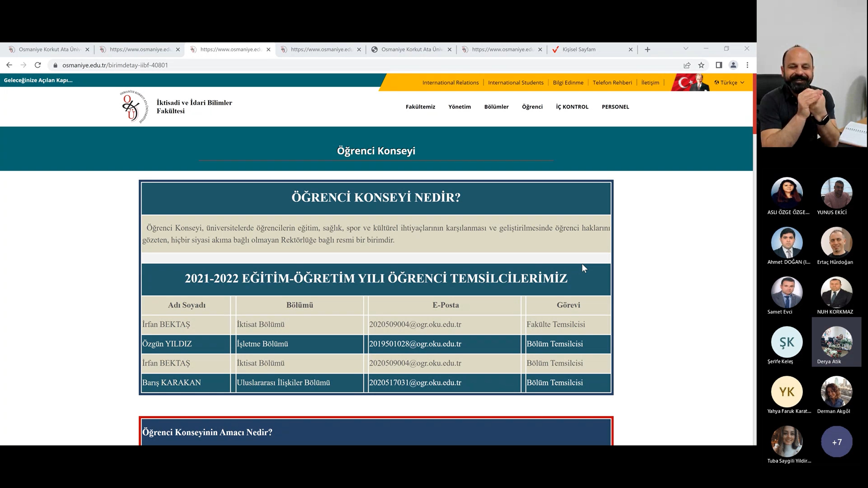Click the Fakülte Temsilcisi cell
868x488 pixels.
coord(568,324)
